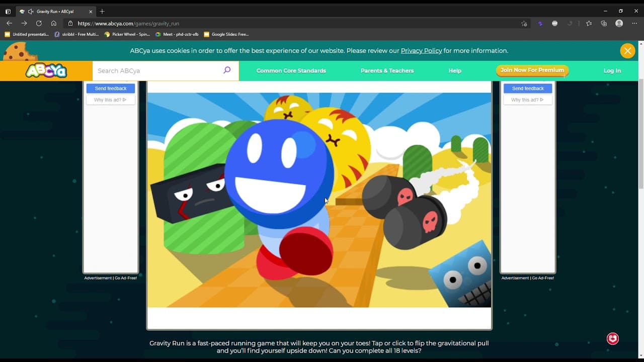Click Why this ad on left
Image resolution: width=644 pixels, height=362 pixels.
point(111,100)
